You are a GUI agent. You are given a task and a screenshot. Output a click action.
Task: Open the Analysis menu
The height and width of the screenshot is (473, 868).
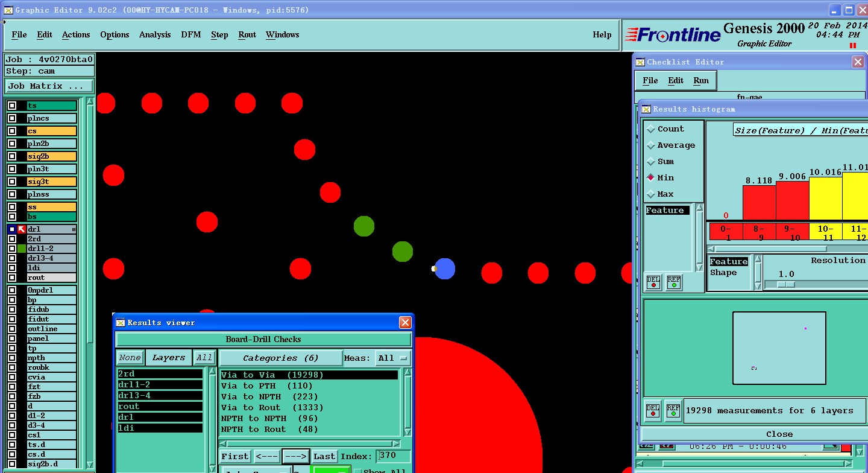coord(155,35)
